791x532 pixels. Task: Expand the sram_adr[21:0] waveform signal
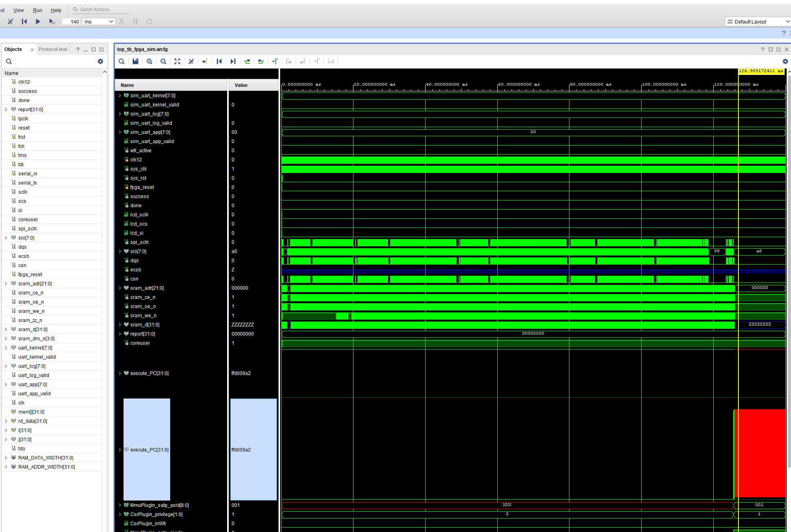[x=120, y=288]
